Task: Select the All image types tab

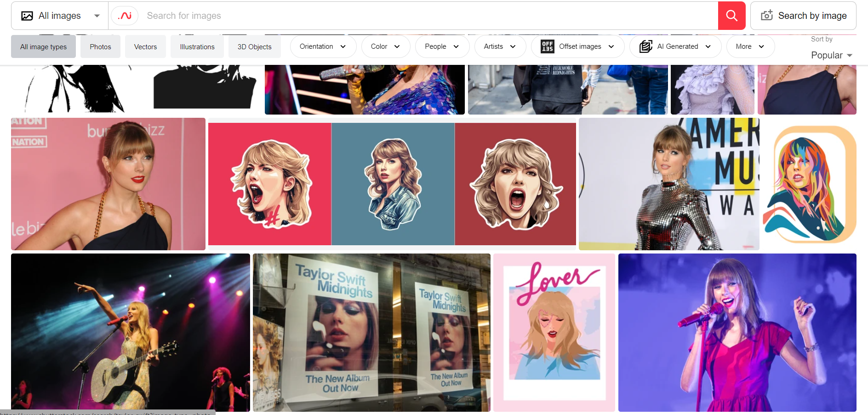Action: pos(43,46)
